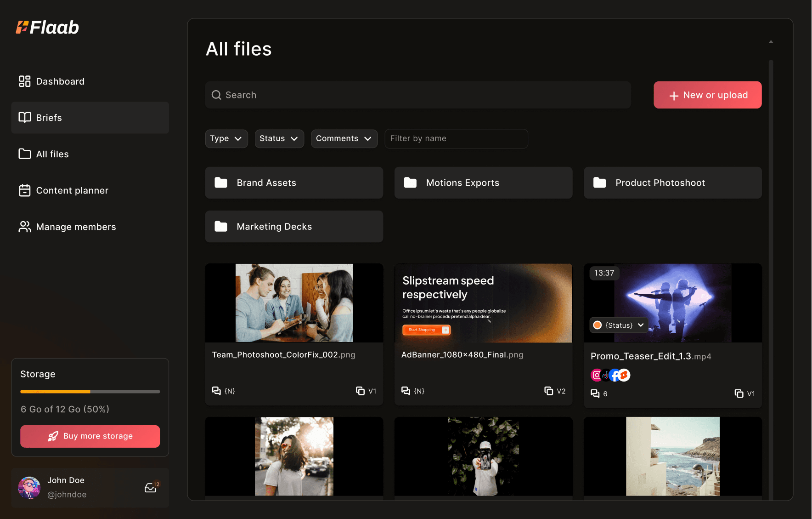This screenshot has width=812, height=519.
Task: Open AdBanner_1080×480_Final thumbnail
Action: tap(483, 302)
